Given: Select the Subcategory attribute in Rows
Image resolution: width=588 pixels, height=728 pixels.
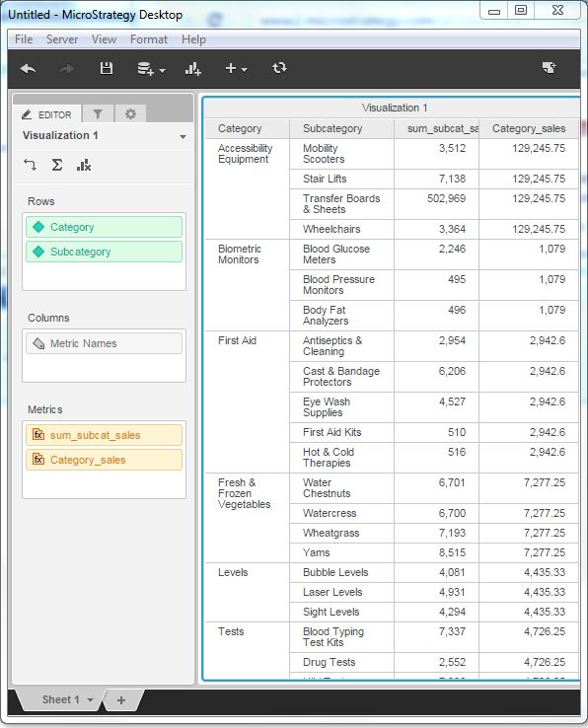Looking at the screenshot, I should [104, 252].
